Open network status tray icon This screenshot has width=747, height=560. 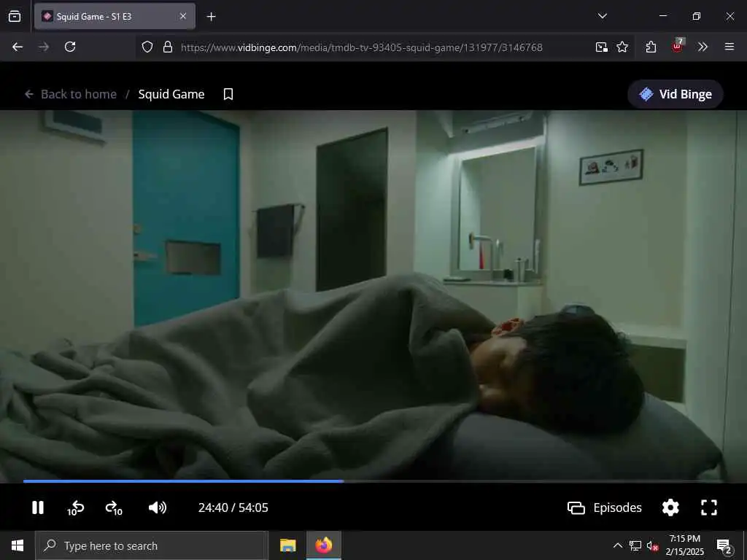click(x=635, y=545)
